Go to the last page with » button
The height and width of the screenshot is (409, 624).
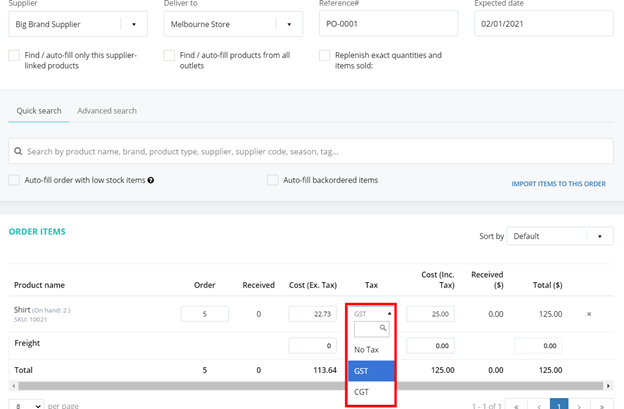(602, 405)
